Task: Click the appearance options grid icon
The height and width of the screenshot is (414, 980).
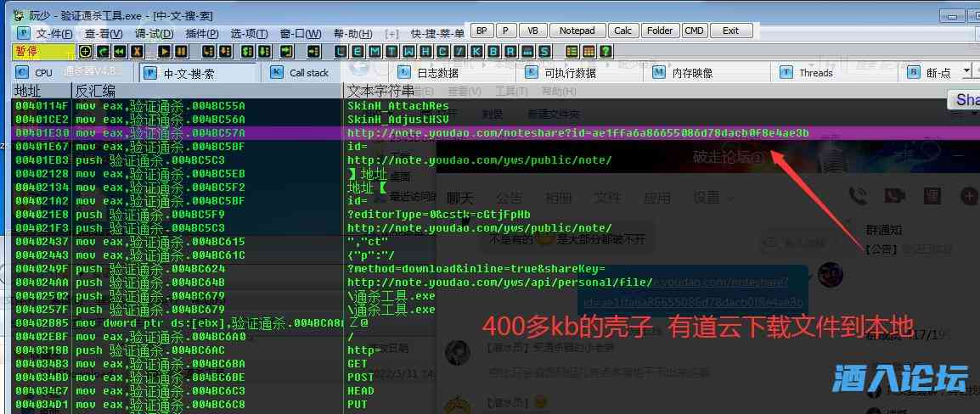Action: pyautogui.click(x=589, y=51)
